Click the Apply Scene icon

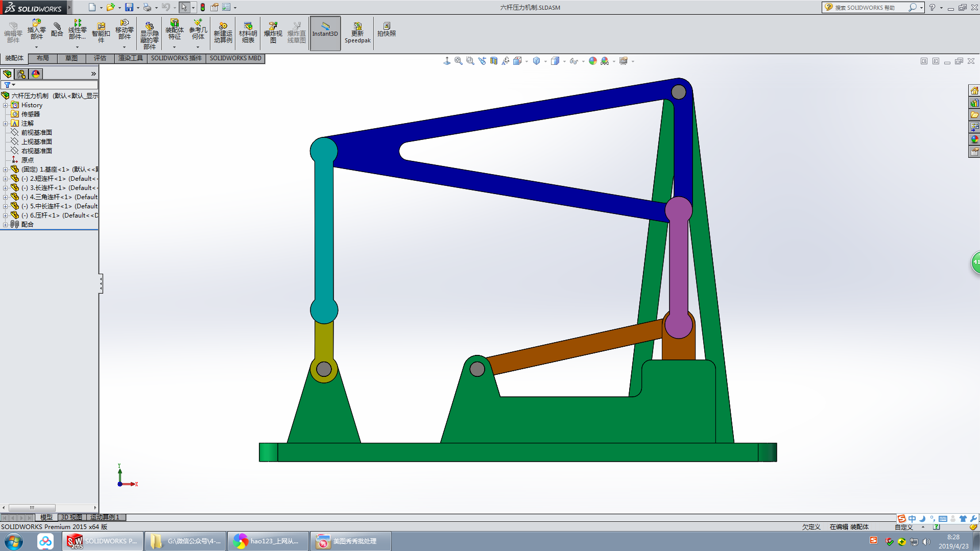click(x=605, y=61)
